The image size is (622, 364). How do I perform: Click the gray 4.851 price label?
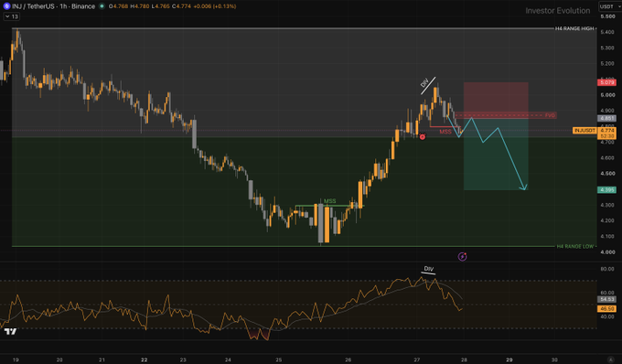click(x=607, y=118)
